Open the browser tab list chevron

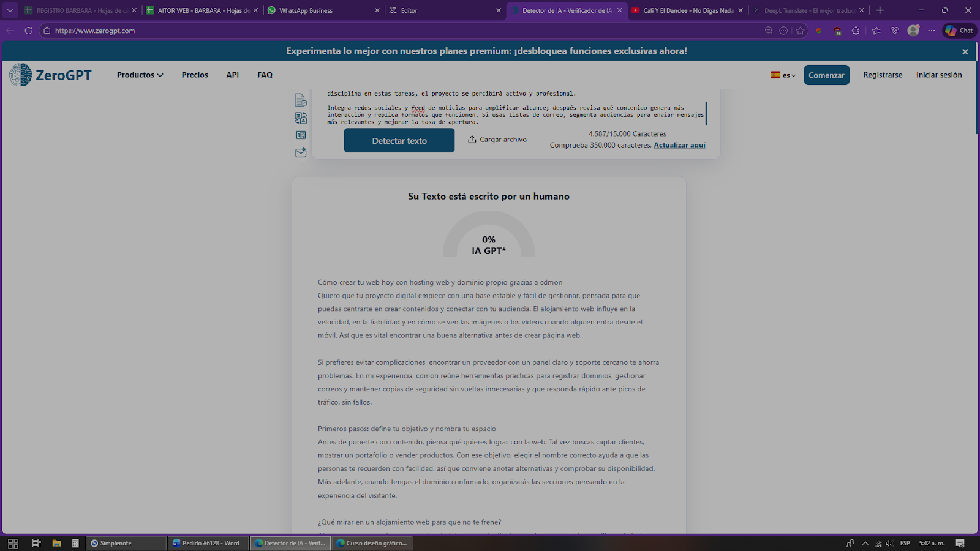tap(10, 10)
